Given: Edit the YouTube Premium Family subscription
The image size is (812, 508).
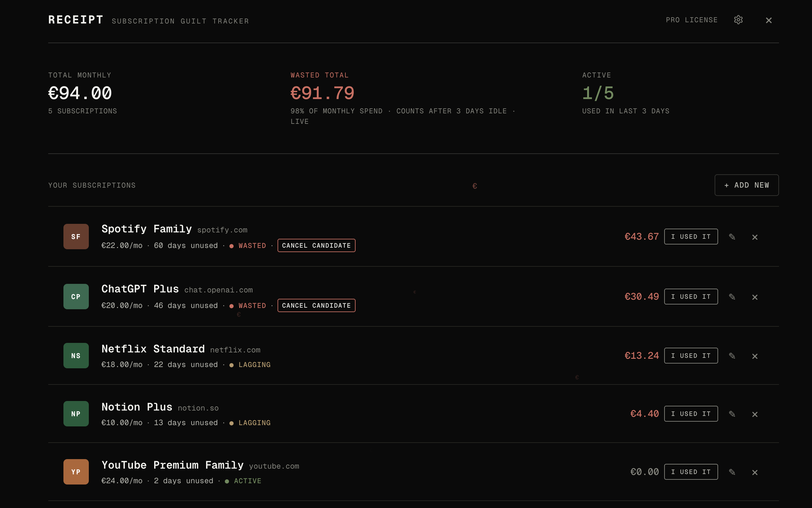Looking at the screenshot, I should pyautogui.click(x=732, y=472).
